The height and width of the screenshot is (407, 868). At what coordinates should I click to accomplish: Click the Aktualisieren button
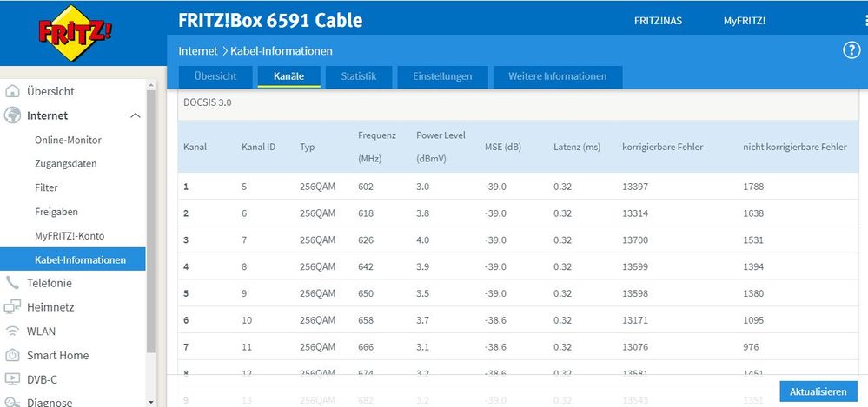pyautogui.click(x=818, y=391)
